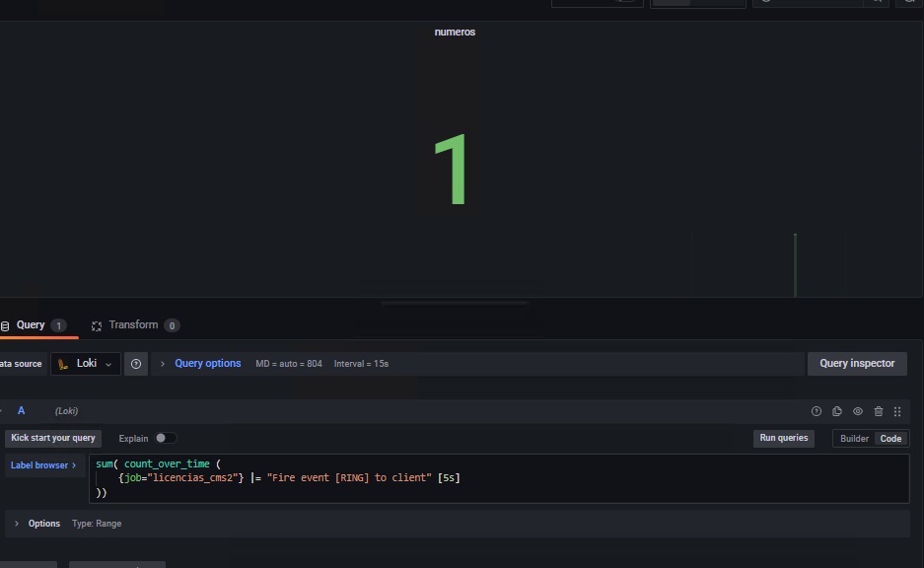Click the panel resize splitter handle
This screenshot has width=924, height=568.
click(455, 303)
